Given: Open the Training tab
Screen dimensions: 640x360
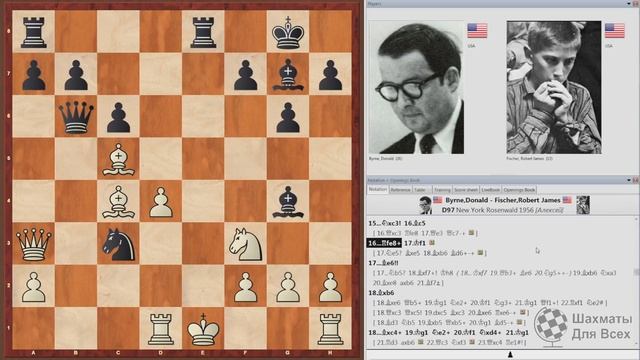Looking at the screenshot, I should point(442,190).
